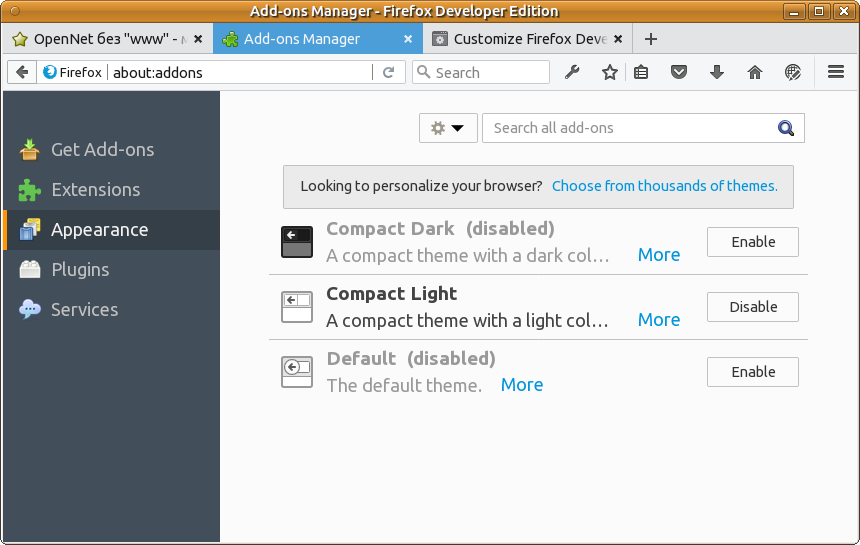Switch to the Customize Firefox Developer tab

click(x=526, y=39)
